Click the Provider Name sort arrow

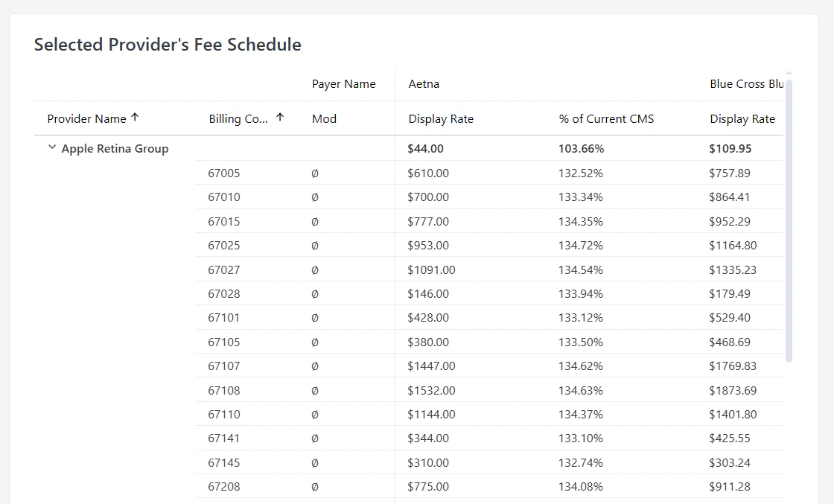pyautogui.click(x=135, y=118)
